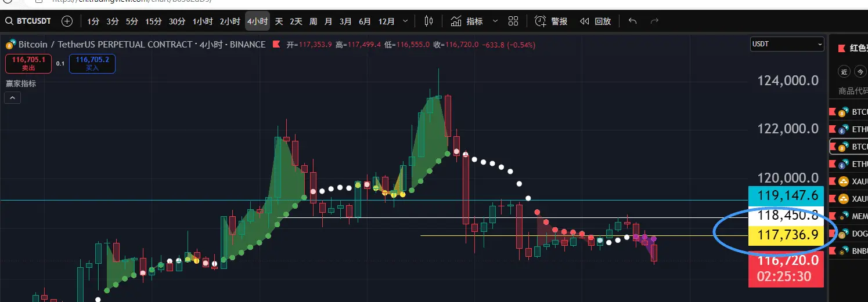Click the Bitcoin / TetherUS PERPETUAL CONTRACT title
The height and width of the screenshot is (302, 868).
(105, 45)
